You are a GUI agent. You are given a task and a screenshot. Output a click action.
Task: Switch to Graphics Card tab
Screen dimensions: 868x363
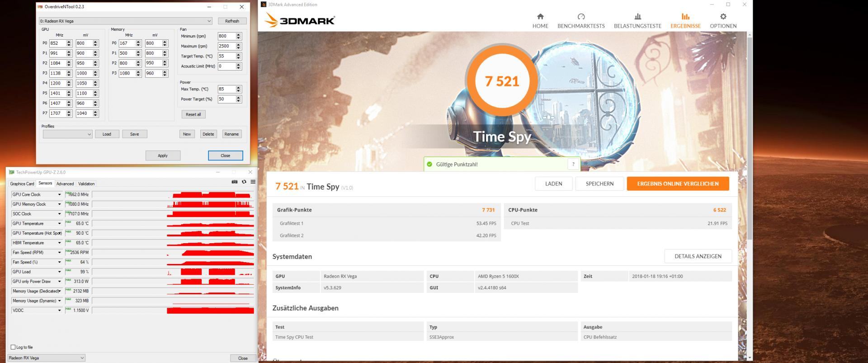pos(22,184)
